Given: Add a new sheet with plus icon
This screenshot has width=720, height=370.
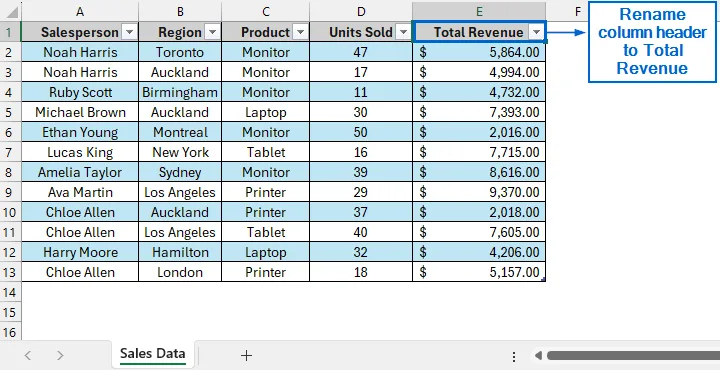Looking at the screenshot, I should coord(247,355).
